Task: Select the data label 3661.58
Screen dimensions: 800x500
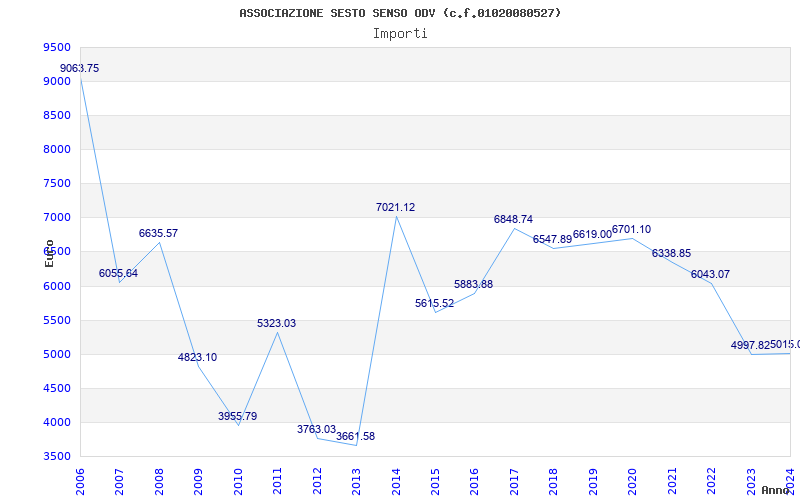Action: coord(356,436)
